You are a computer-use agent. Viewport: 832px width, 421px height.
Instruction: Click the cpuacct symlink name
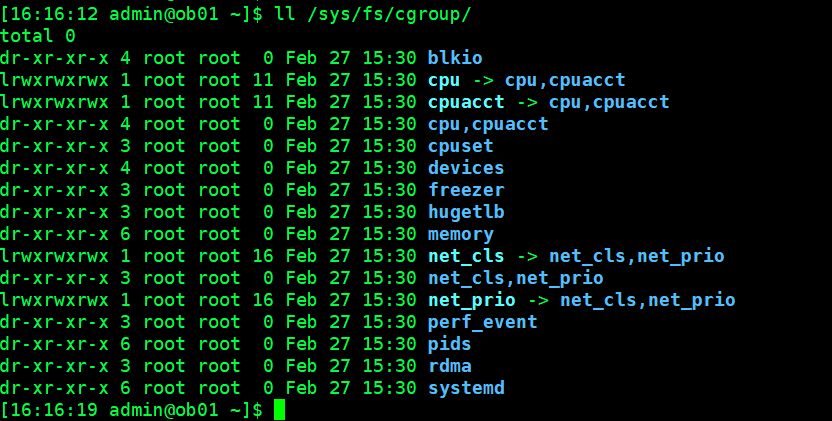tap(466, 102)
